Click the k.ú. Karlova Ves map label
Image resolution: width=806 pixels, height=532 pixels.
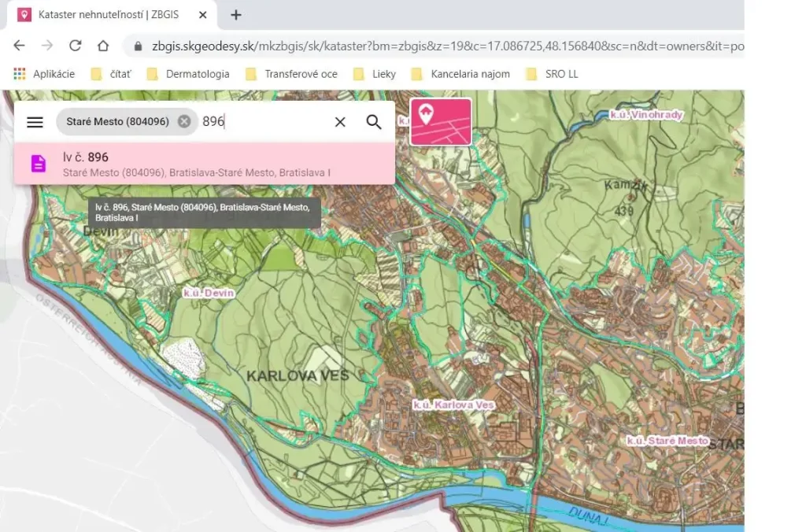pyautogui.click(x=453, y=405)
